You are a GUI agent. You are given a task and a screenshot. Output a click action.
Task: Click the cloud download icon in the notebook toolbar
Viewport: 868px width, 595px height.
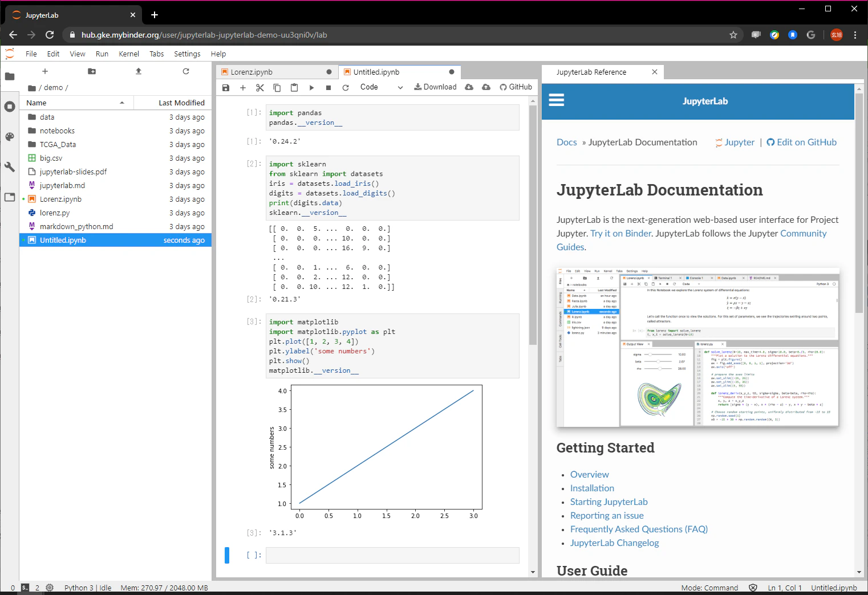click(469, 87)
